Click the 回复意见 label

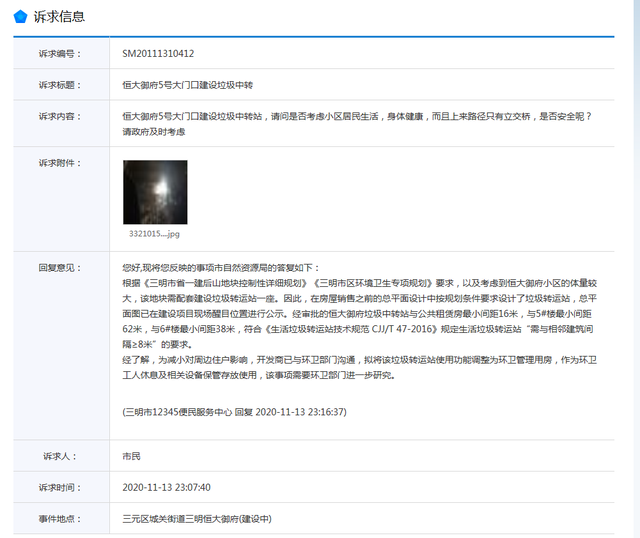[60, 268]
